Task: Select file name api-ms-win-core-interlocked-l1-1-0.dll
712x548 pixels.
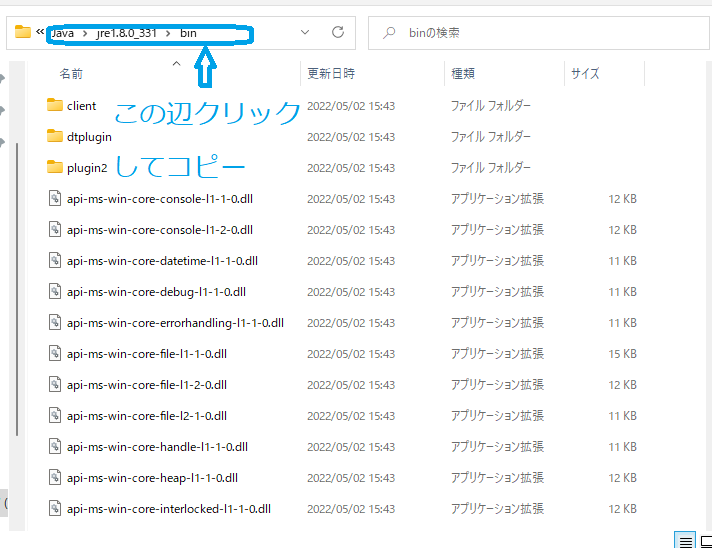Action: pyautogui.click(x=169, y=509)
